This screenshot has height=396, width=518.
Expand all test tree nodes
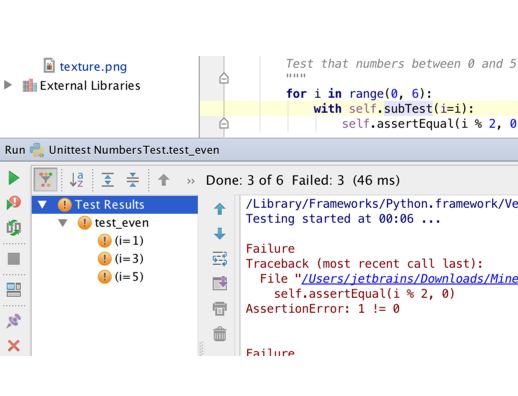[x=108, y=180]
